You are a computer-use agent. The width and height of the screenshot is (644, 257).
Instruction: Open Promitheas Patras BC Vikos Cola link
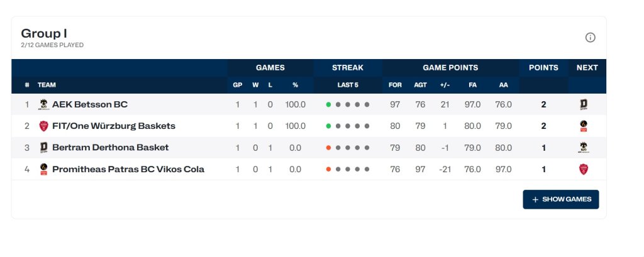pos(128,169)
